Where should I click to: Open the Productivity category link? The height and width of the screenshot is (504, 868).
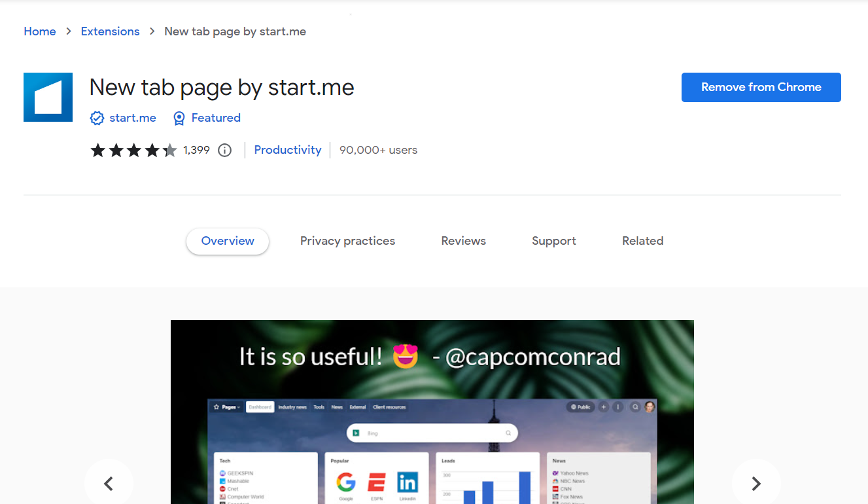288,150
